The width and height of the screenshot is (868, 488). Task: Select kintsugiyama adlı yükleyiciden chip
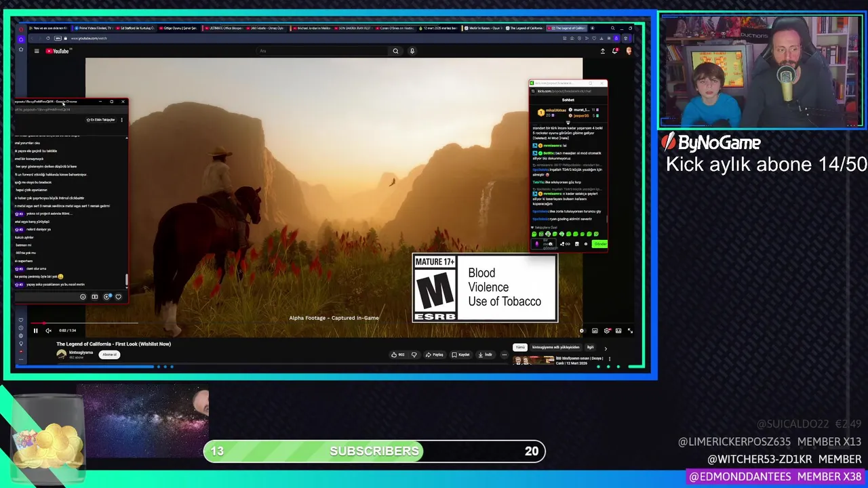click(x=556, y=348)
